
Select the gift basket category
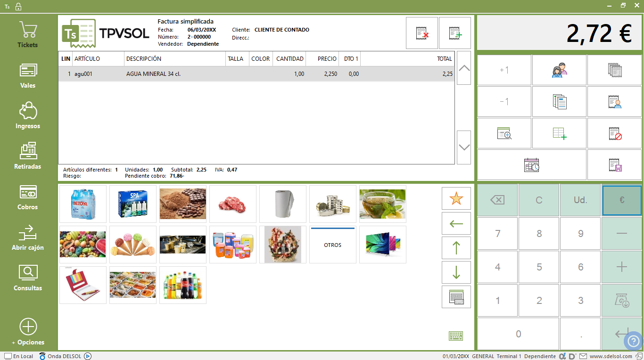(x=283, y=245)
